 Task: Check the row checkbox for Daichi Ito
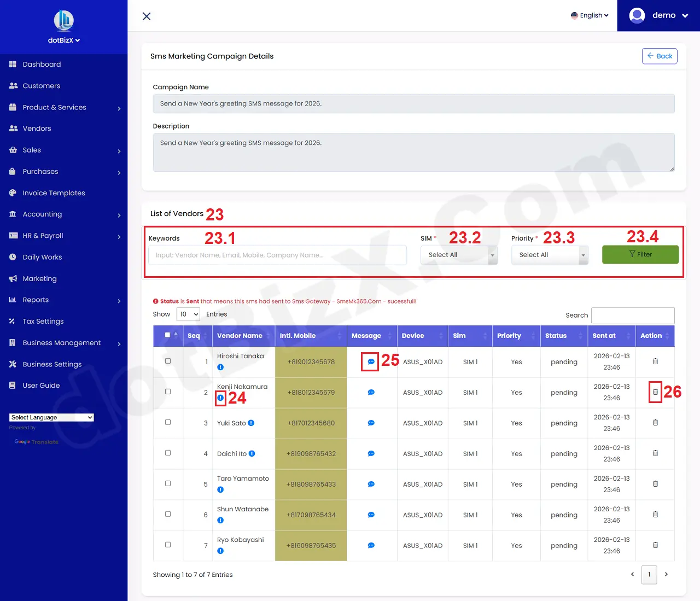point(168,453)
